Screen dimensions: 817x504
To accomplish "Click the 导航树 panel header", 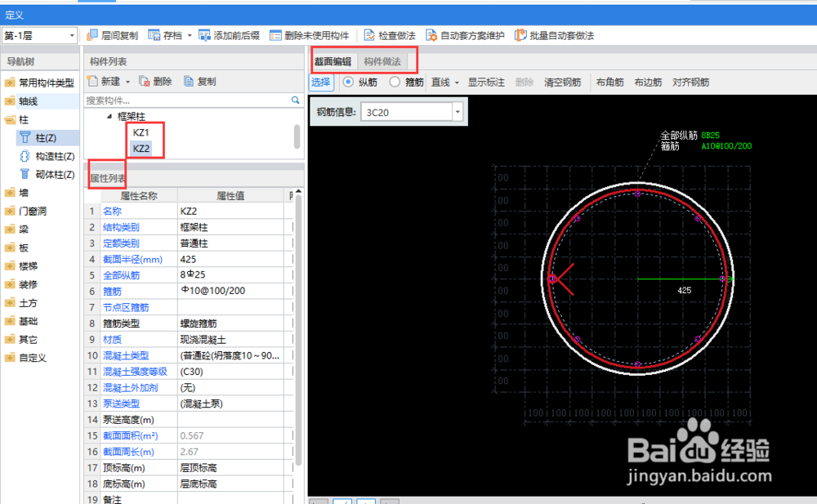I will click(20, 61).
